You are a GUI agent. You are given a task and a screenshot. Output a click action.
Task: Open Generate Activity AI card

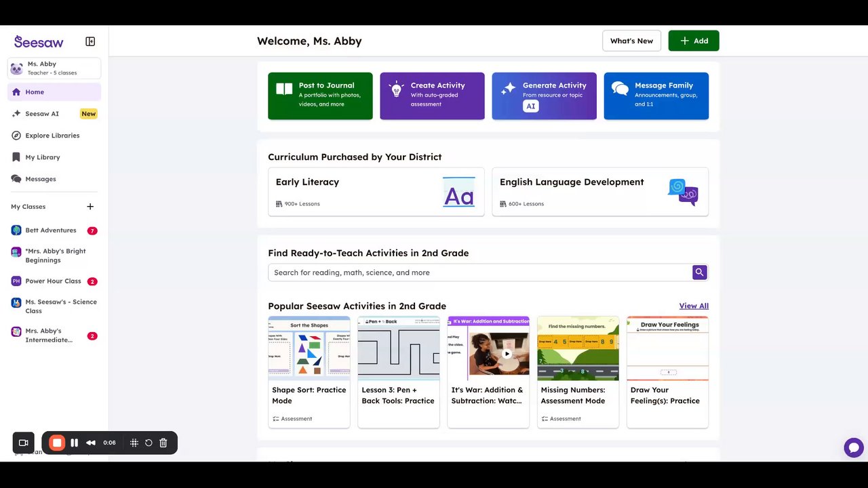pyautogui.click(x=544, y=96)
